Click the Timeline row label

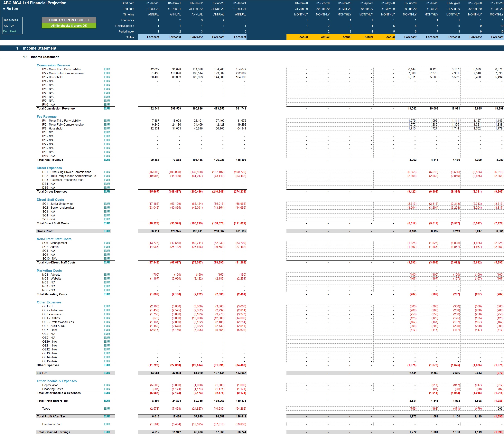(x=128, y=14)
